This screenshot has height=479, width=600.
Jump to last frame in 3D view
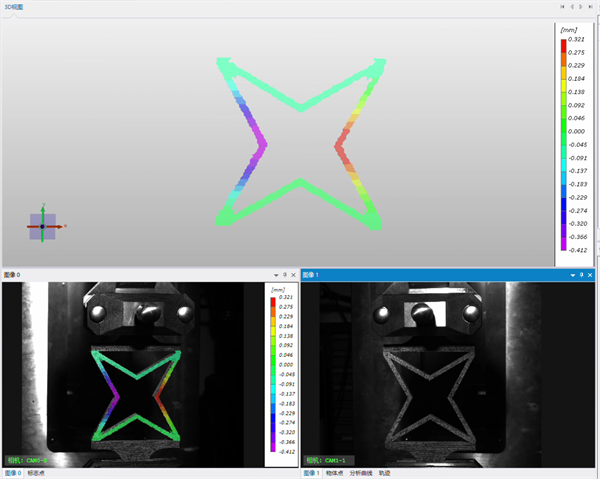tap(591, 7)
